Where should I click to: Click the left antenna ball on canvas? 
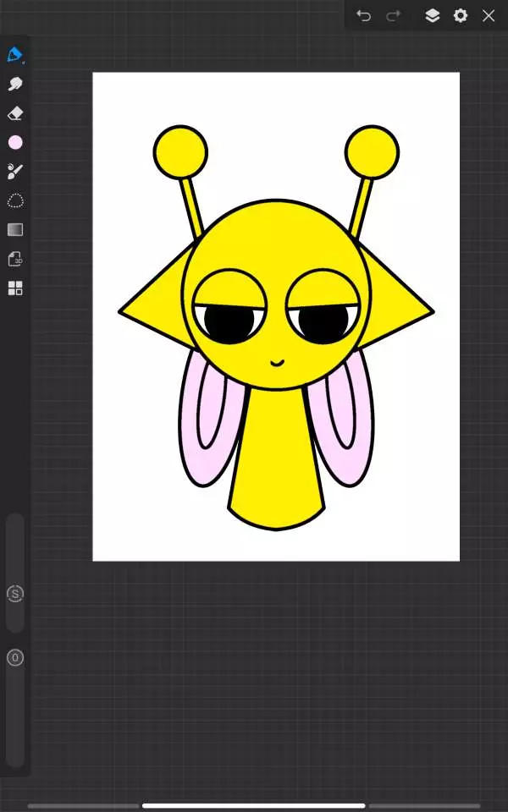pos(180,152)
